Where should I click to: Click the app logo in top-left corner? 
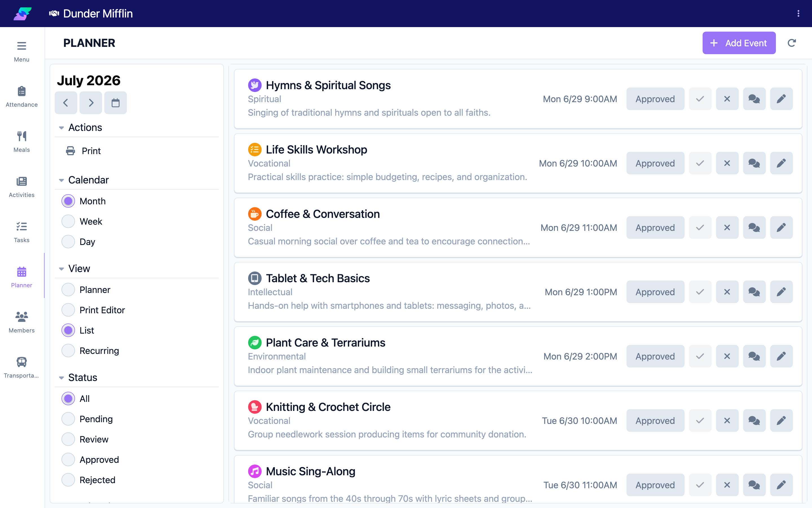(x=22, y=14)
